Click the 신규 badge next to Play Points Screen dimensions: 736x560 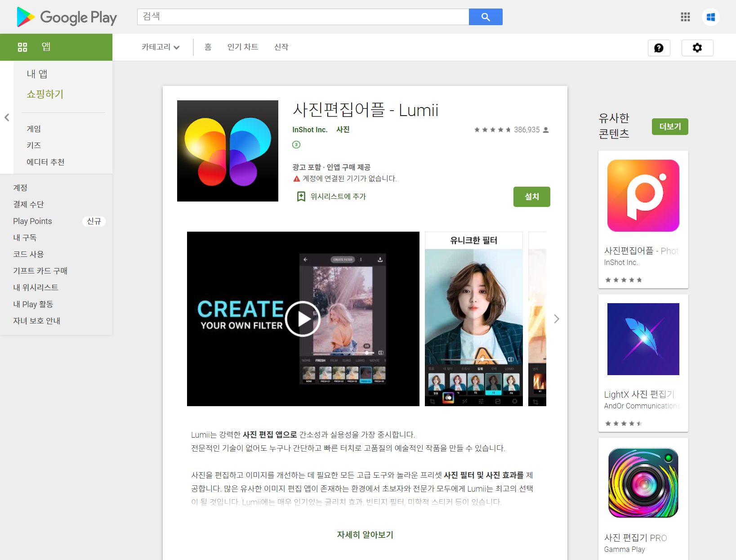(94, 221)
